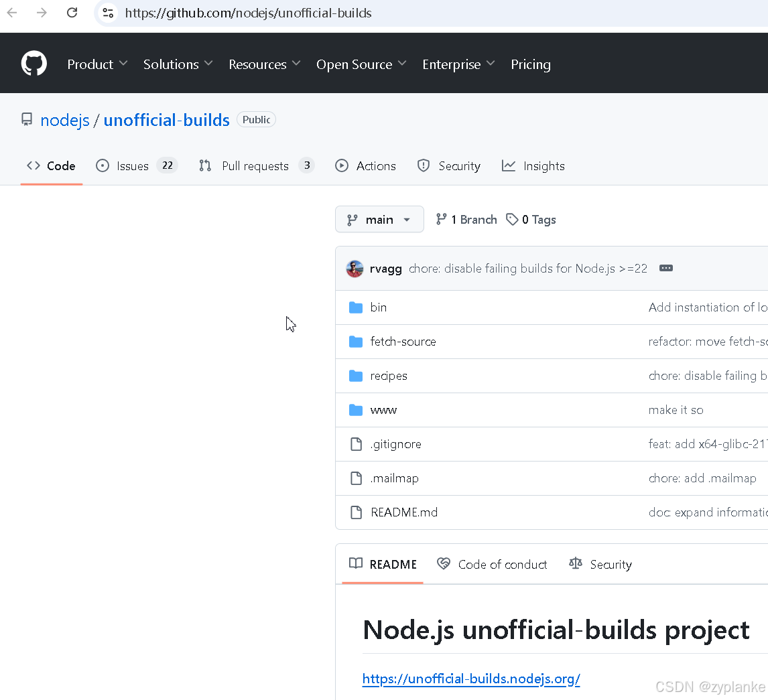Expand the Resources menu
768x700 pixels.
coord(265,64)
